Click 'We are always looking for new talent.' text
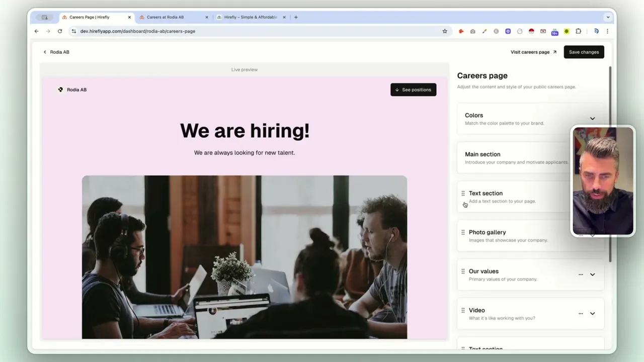 245,152
